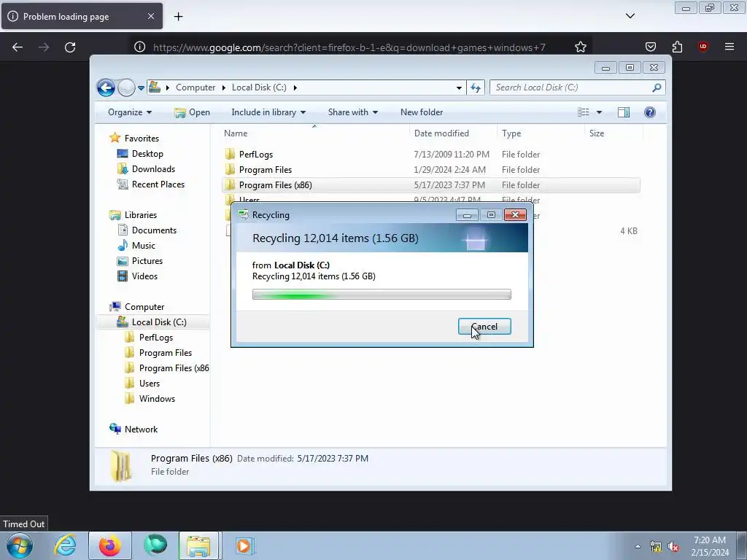This screenshot has height=560, width=747.
Task: Close the Problem loading page tab
Action: click(x=150, y=16)
